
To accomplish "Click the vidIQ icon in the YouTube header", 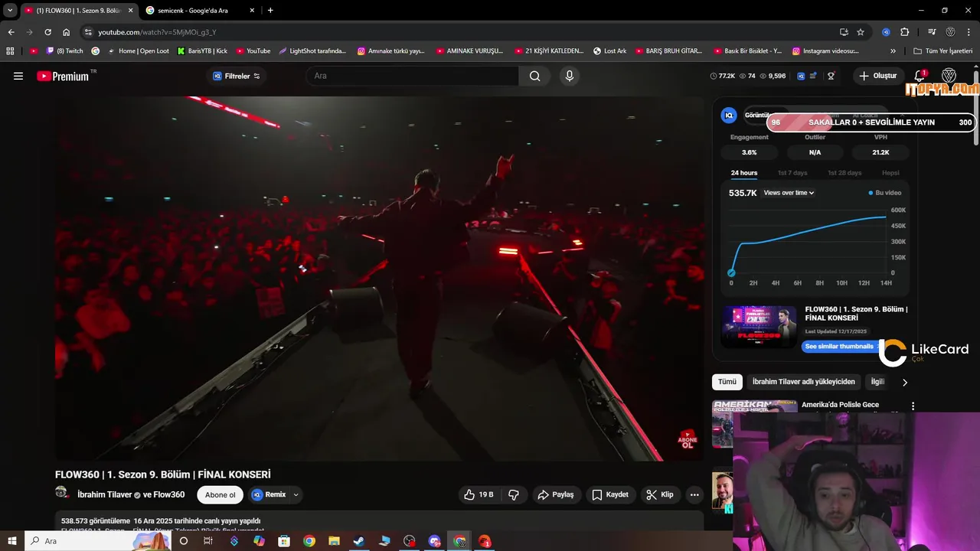I will [801, 76].
